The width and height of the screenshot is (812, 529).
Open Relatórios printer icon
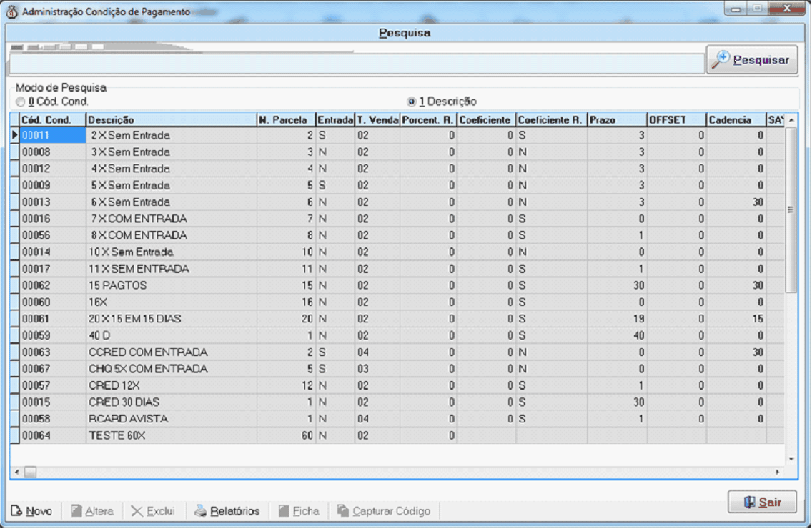coord(200,511)
